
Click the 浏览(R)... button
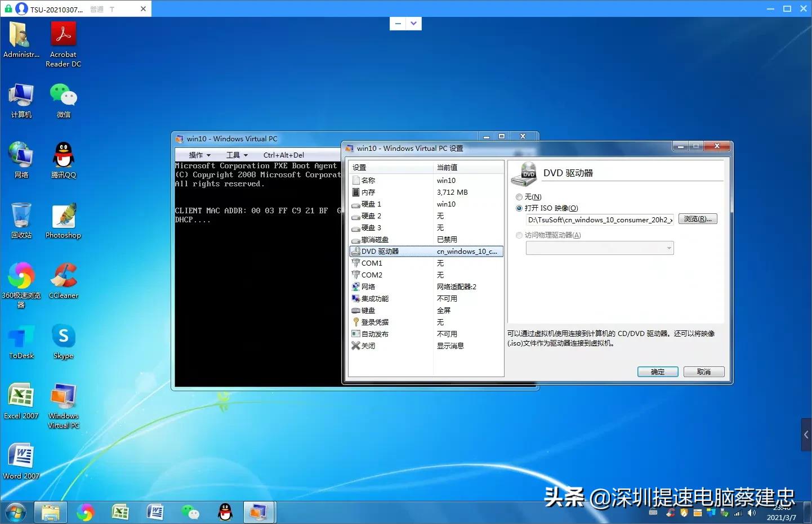click(x=697, y=220)
